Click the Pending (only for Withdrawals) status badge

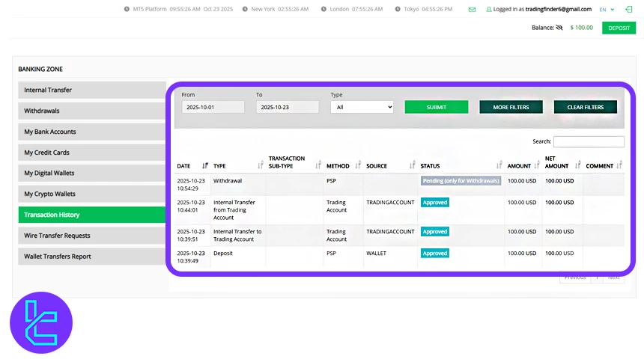(461, 180)
